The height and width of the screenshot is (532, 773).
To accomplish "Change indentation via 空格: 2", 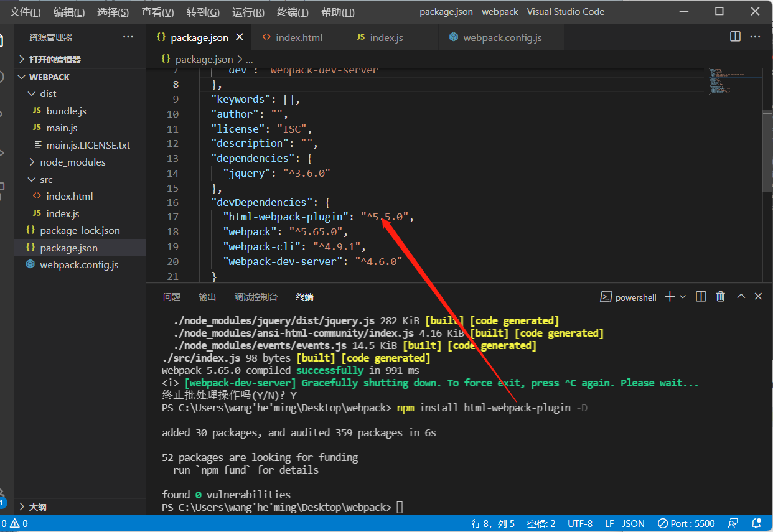I will (x=541, y=524).
